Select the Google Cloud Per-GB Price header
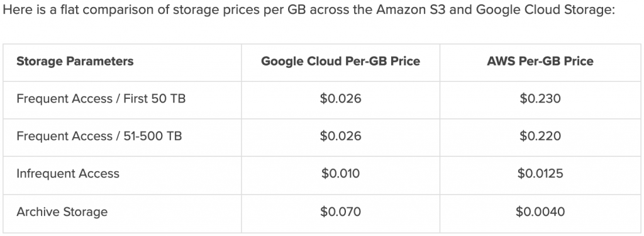This screenshot has width=644, height=236. [340, 61]
